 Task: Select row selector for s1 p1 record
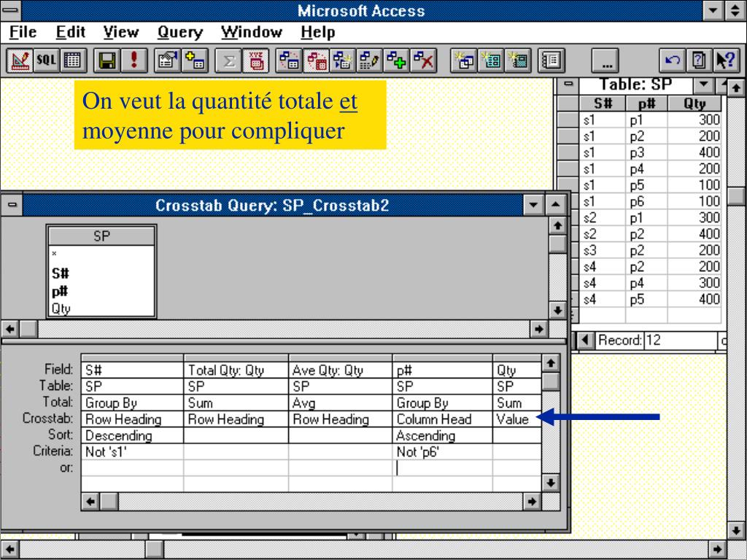[x=568, y=120]
